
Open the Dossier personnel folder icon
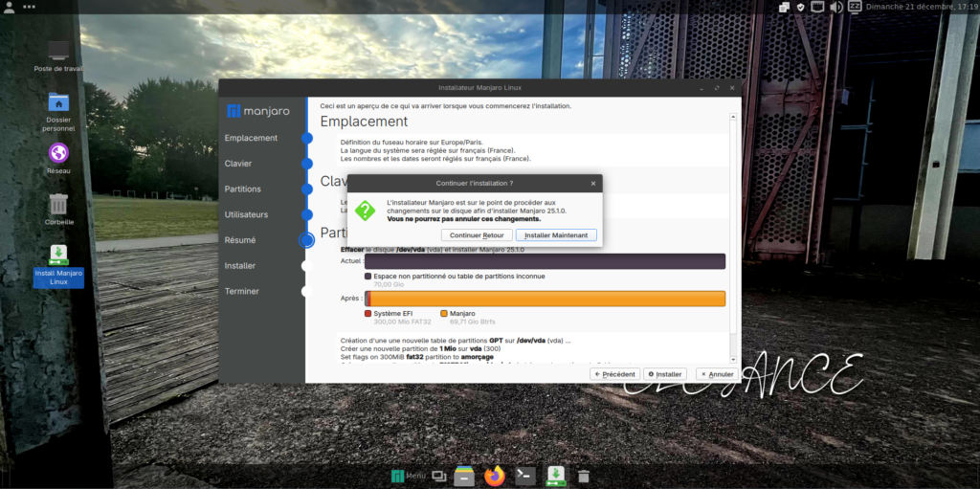(x=58, y=101)
